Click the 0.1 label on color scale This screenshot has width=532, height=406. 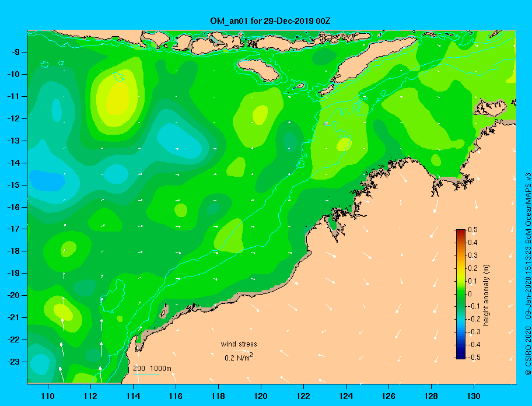(473, 281)
